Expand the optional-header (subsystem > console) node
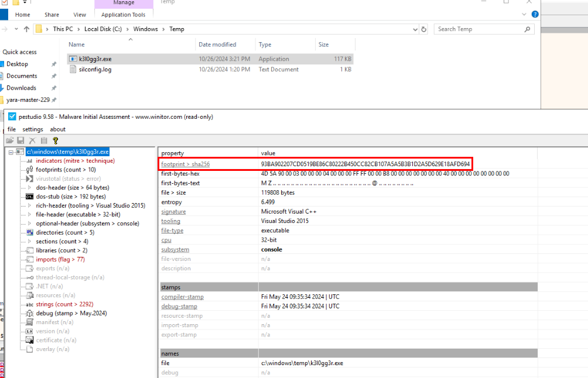The image size is (588, 378). tap(30, 224)
